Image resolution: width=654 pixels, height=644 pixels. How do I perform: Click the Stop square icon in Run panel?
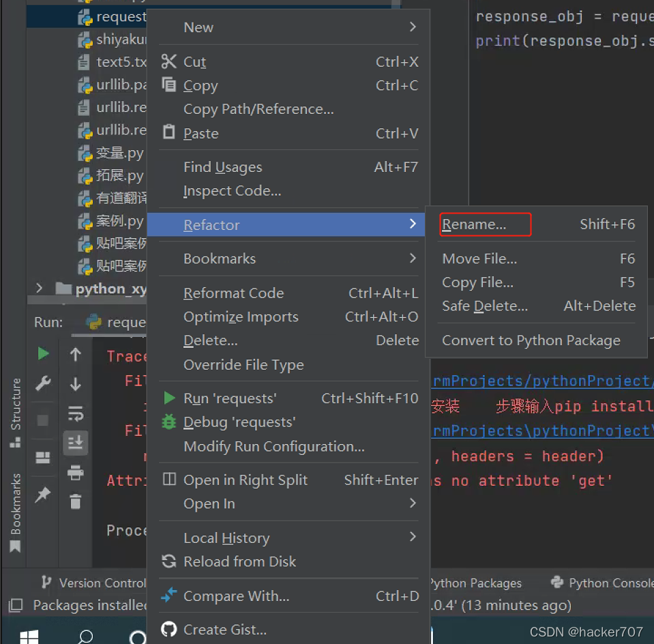(42, 420)
